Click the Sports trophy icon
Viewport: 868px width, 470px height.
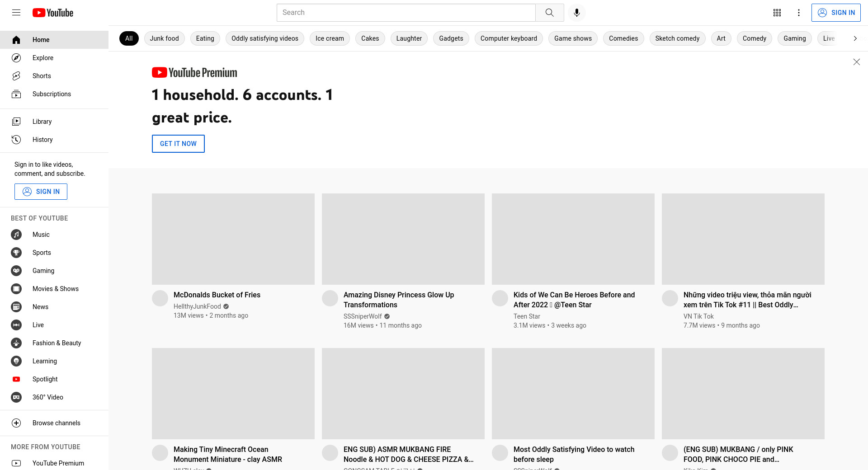(16, 253)
